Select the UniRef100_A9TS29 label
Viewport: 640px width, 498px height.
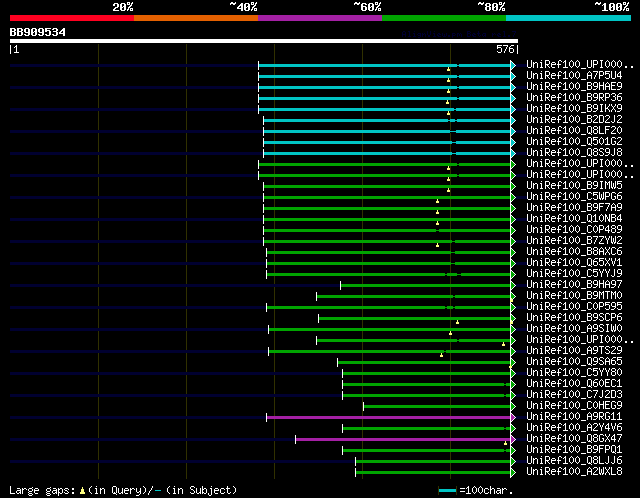(574, 351)
